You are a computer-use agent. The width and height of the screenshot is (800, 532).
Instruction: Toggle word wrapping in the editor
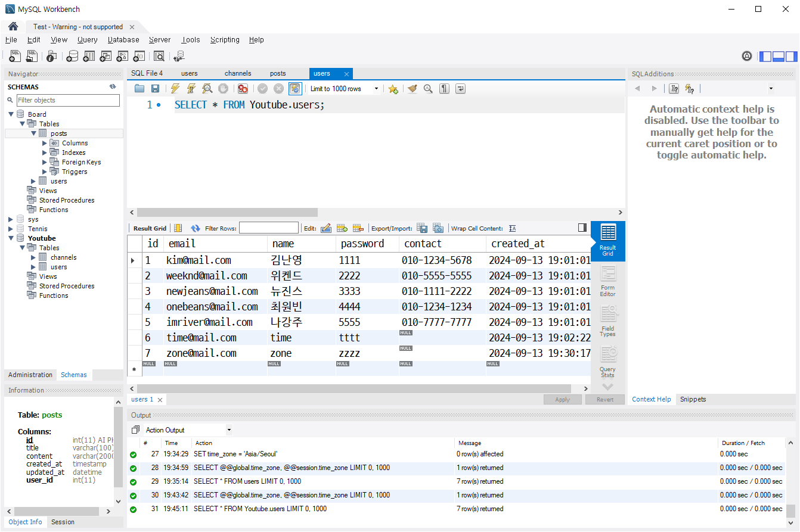click(x=460, y=89)
